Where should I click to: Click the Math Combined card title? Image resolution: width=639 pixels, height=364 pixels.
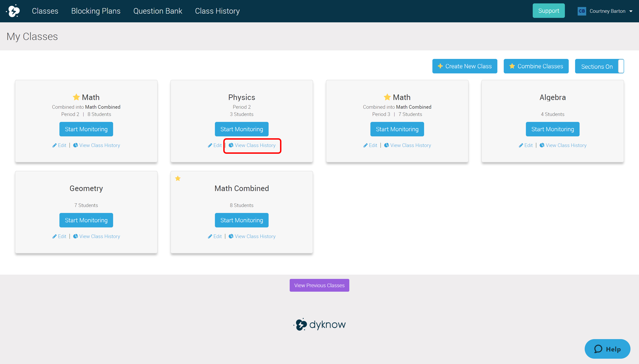[242, 188]
